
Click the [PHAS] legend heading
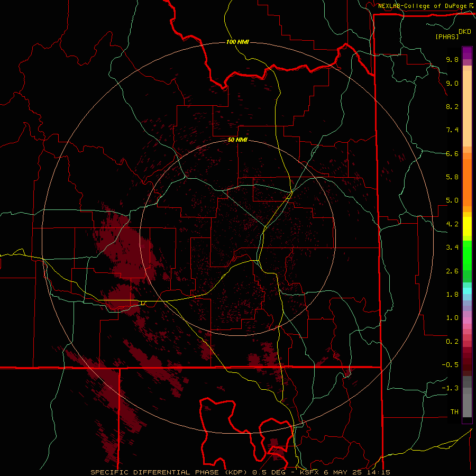click(x=447, y=36)
